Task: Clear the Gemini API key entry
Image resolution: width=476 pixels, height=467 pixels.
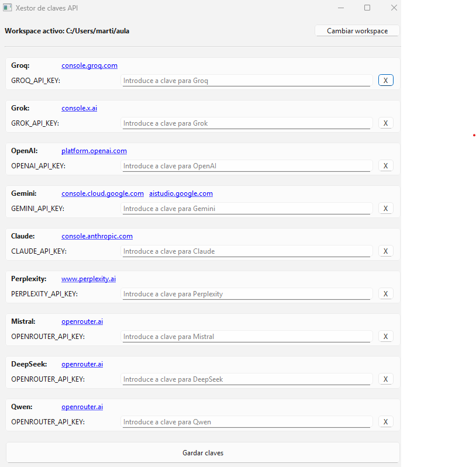Action: pyautogui.click(x=385, y=208)
